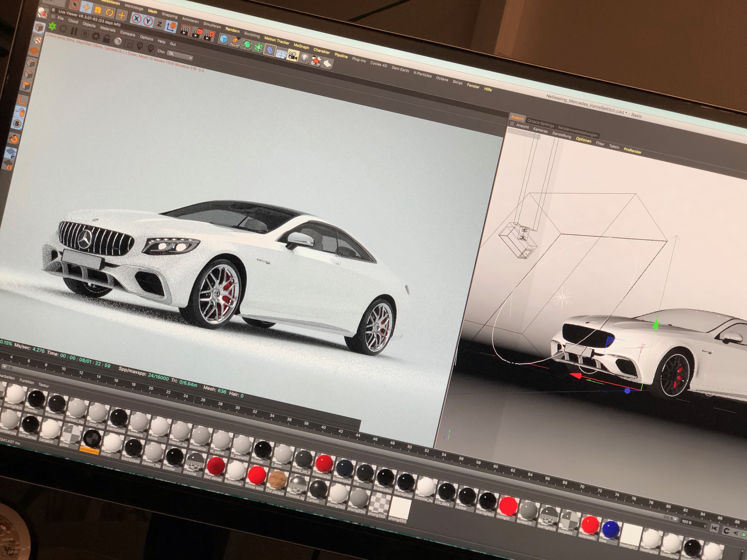
Task: Add a Camera object
Action: click(x=293, y=55)
